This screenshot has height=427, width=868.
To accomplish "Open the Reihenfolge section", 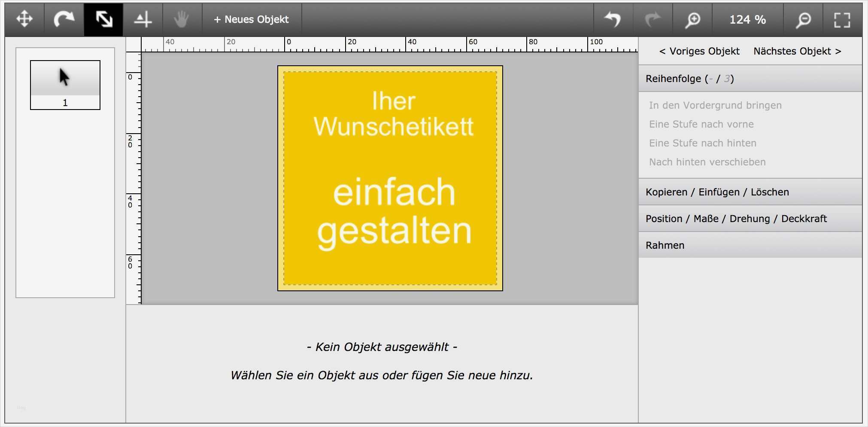I will click(689, 79).
